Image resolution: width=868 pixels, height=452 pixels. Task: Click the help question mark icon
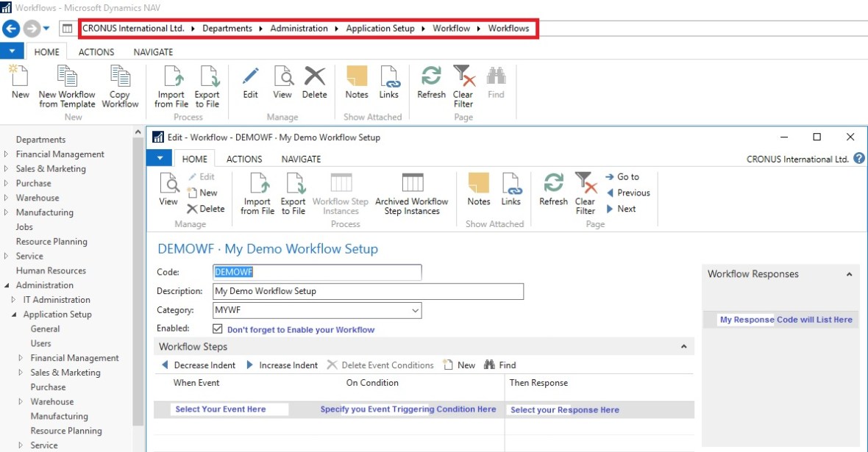click(858, 159)
